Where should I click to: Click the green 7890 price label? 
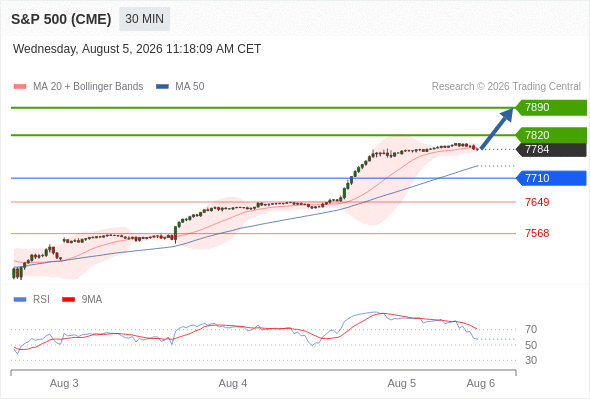551,107
